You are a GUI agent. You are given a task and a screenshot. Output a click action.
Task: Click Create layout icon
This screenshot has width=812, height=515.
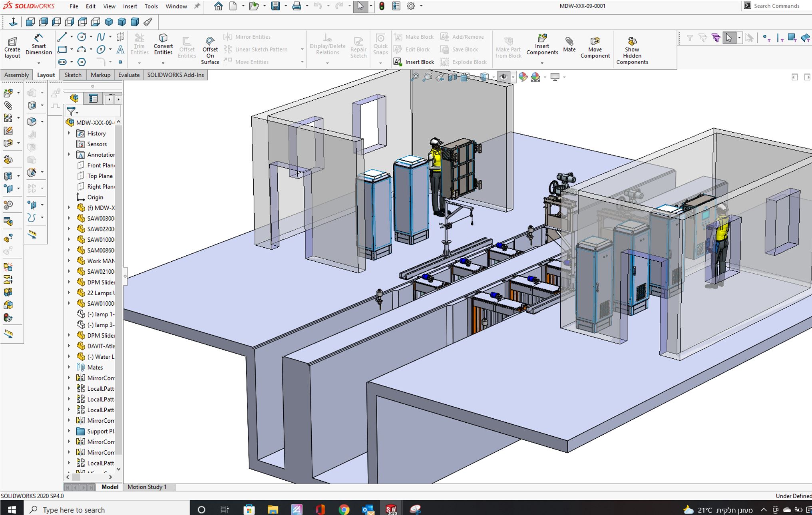12,47
